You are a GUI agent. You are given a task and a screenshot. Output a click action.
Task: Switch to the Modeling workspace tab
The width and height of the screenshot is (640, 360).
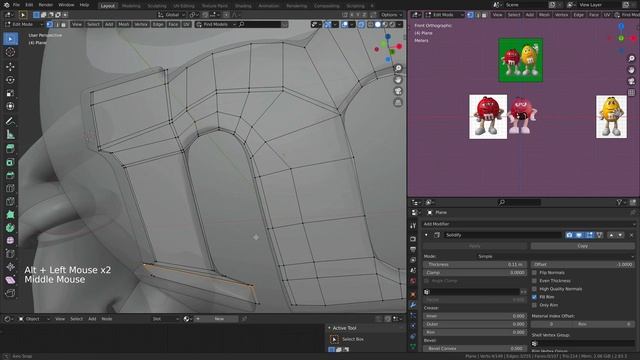[x=131, y=6]
